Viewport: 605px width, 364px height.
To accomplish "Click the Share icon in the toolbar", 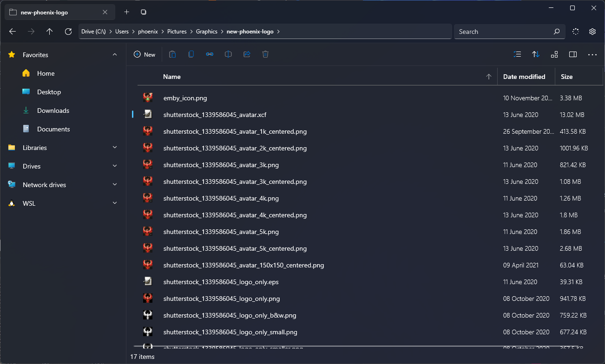I will (247, 54).
